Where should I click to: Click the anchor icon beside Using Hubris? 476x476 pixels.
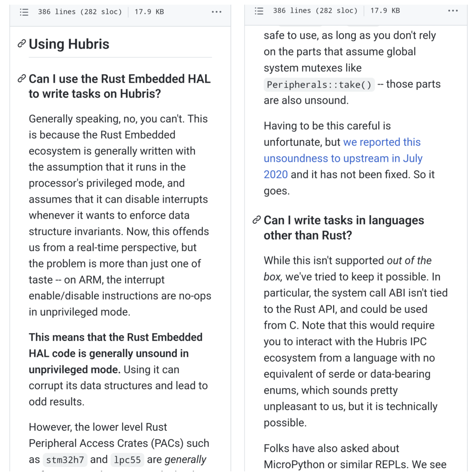[x=22, y=44]
